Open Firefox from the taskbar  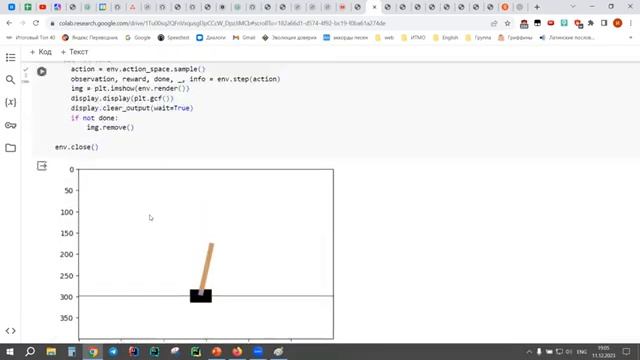[x=237, y=351]
